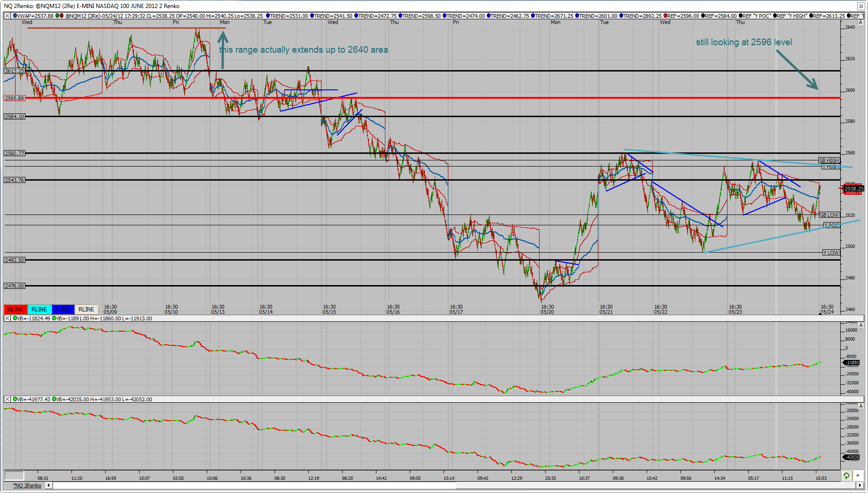Click the REF "Y POC" legend dot
This screenshot has height=493, width=868.
(x=740, y=16)
